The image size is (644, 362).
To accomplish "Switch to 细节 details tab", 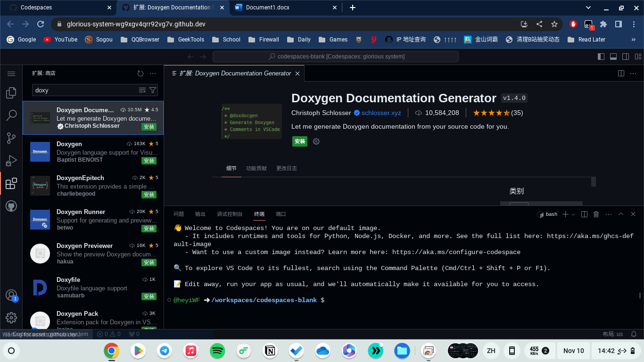I will (231, 168).
